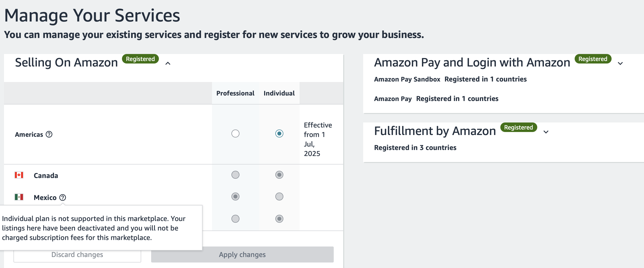This screenshot has height=268, width=644.
Task: Click the Apply changes button
Action: pyautogui.click(x=242, y=255)
